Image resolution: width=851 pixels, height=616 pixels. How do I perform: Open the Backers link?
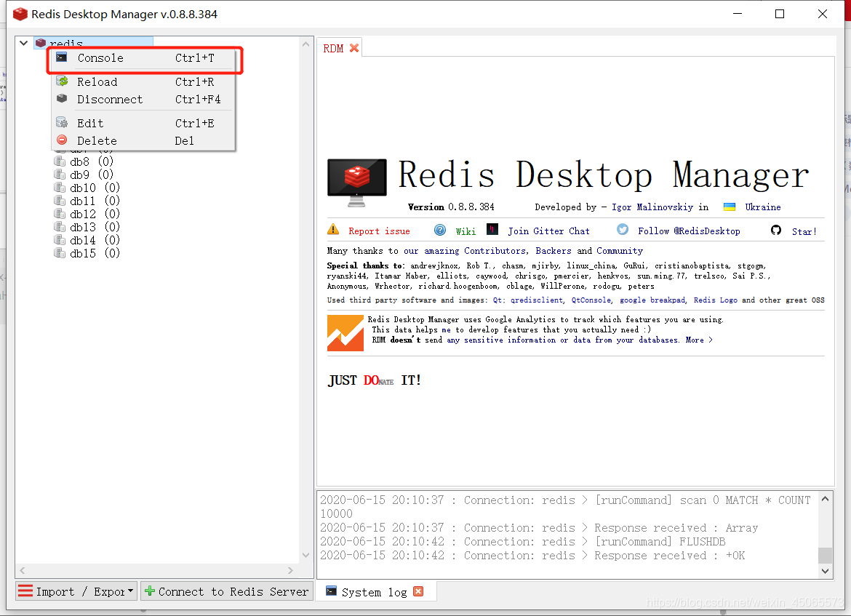point(553,251)
